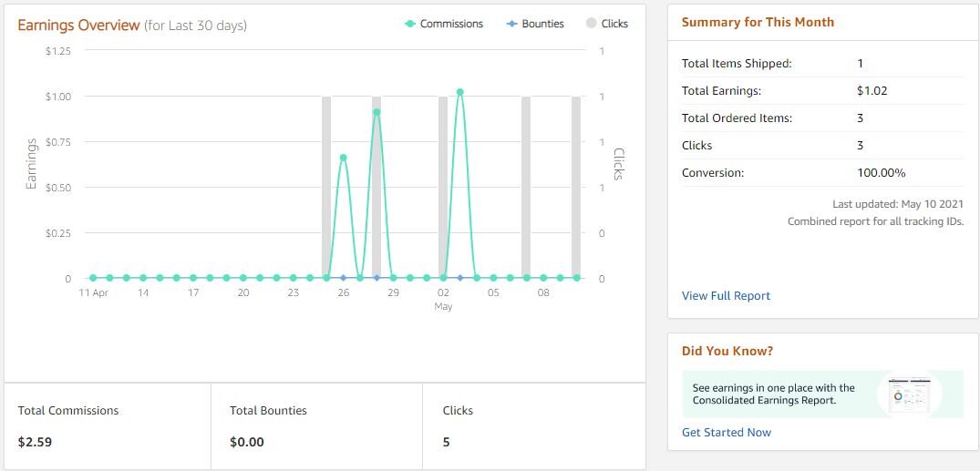Image resolution: width=980 pixels, height=471 pixels.
Task: Select the commission peak point on 28 April
Action: click(377, 112)
